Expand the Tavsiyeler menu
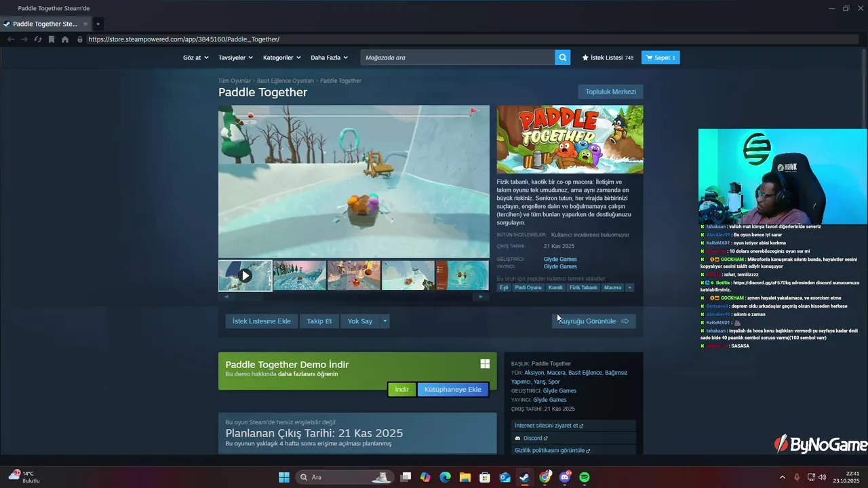The height and width of the screenshot is (488, 868). tap(235, 58)
